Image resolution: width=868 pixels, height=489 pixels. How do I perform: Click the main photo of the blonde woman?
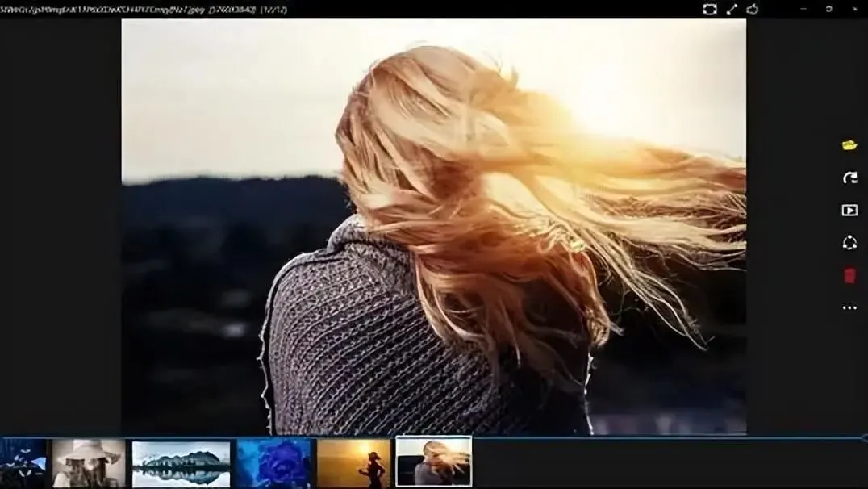[434, 227]
